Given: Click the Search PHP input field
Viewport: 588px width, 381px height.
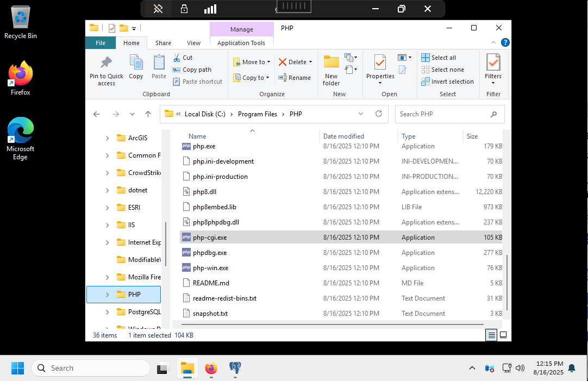Looking at the screenshot, I should click(443, 114).
